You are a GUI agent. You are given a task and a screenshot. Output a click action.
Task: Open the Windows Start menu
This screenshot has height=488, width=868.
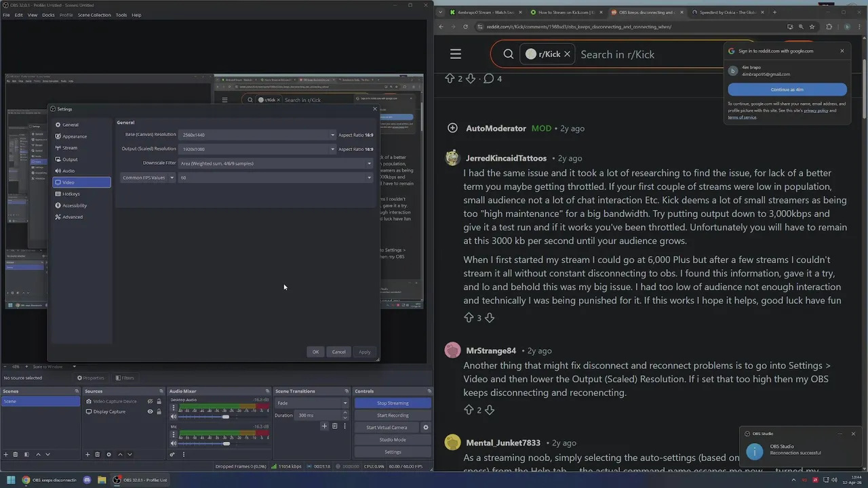[x=11, y=480]
